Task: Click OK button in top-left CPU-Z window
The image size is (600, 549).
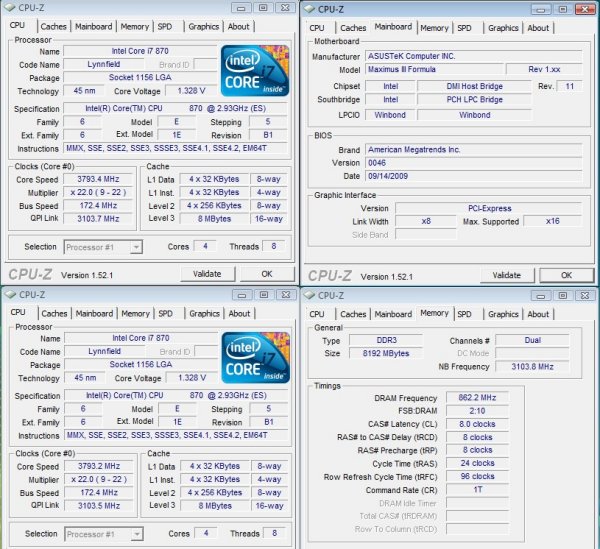Action: tap(267, 274)
